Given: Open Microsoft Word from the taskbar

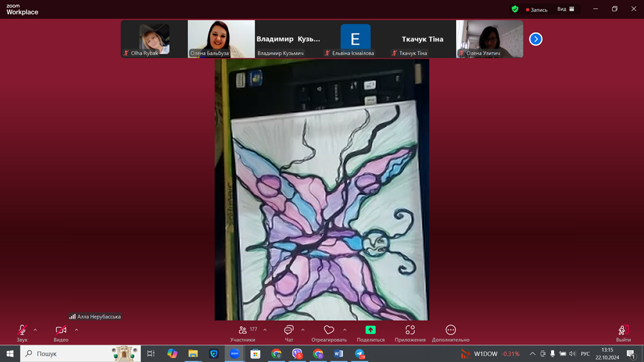Looking at the screenshot, I should 339,354.
